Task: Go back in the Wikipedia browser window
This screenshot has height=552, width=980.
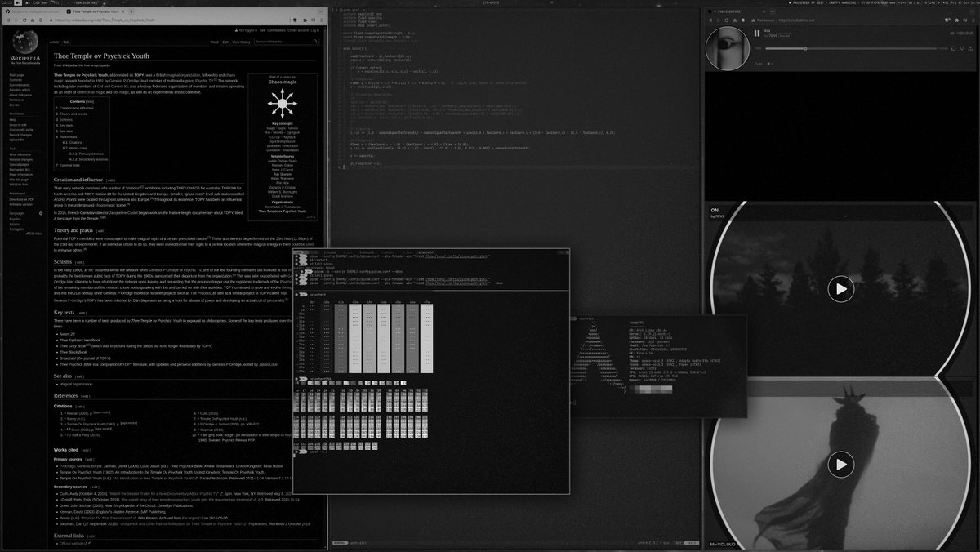Action: [x=8, y=20]
